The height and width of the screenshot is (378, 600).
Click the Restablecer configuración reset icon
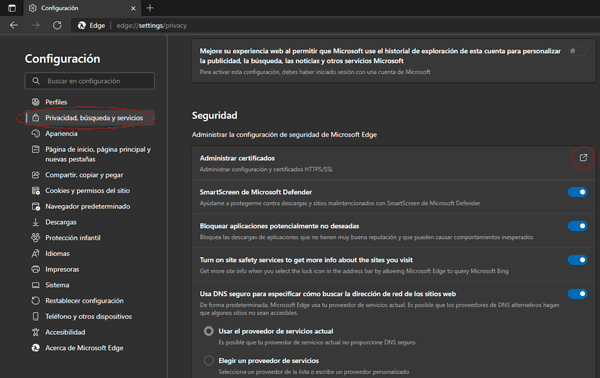tap(36, 301)
